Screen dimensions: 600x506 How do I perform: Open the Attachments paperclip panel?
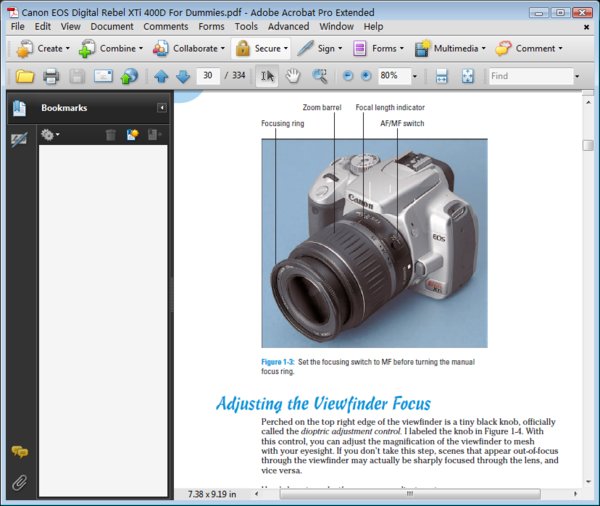click(x=20, y=483)
